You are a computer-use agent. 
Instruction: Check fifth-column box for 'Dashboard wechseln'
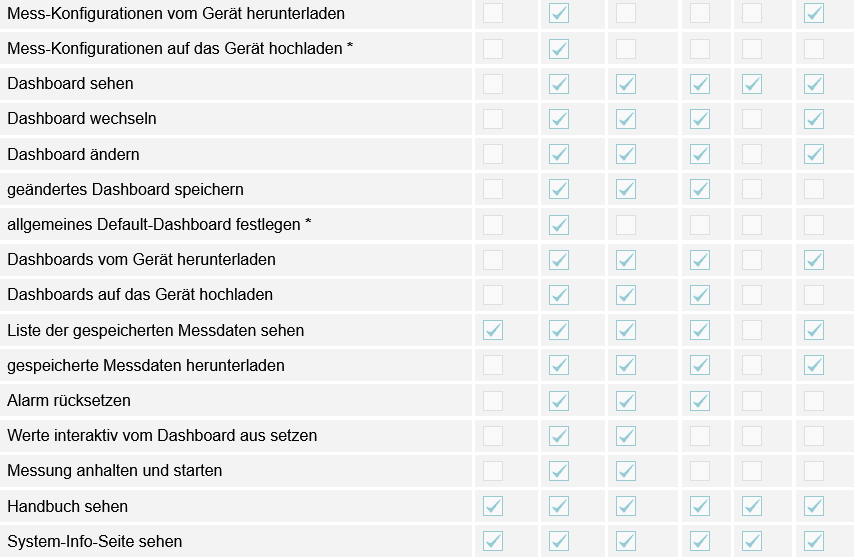[x=752, y=119]
